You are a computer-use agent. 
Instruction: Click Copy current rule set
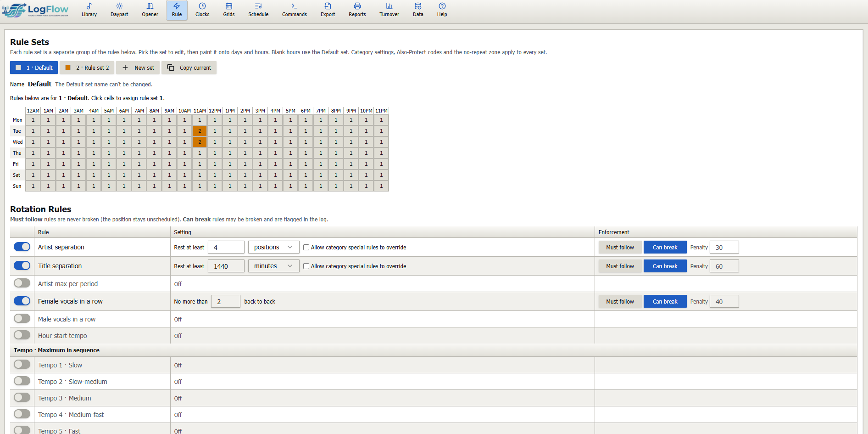click(189, 68)
